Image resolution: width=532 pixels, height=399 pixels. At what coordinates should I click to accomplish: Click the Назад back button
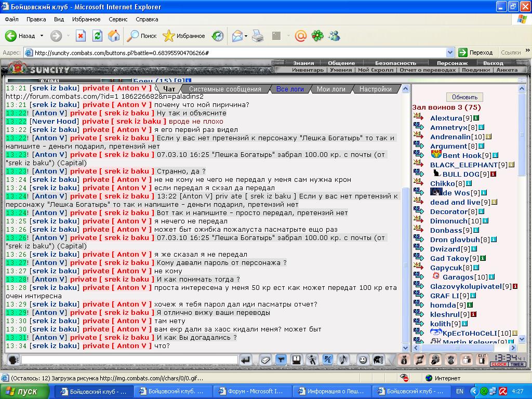tap(21, 36)
